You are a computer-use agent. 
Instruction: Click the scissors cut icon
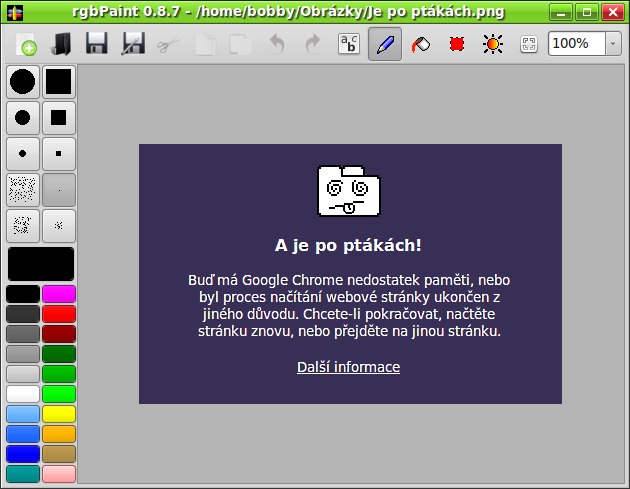click(x=169, y=44)
